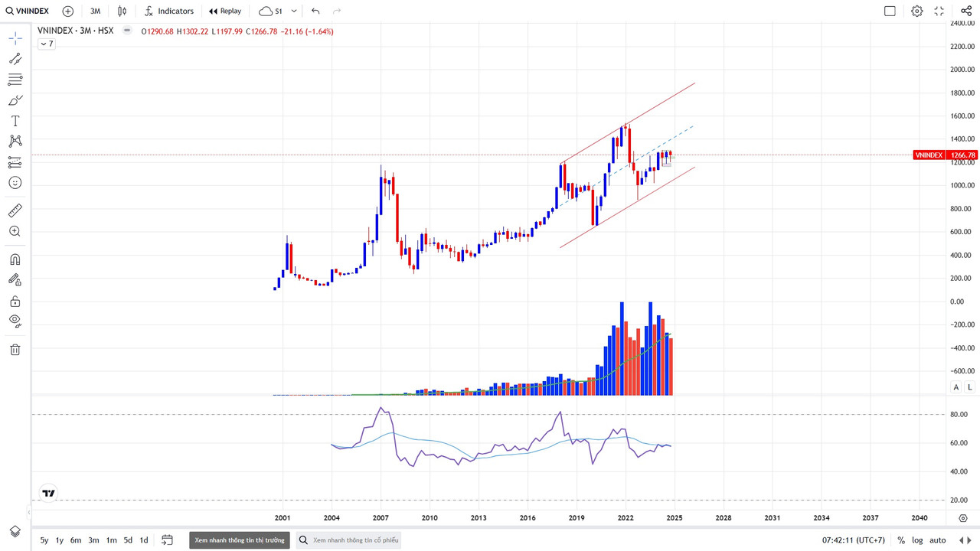Toggle logarithmic scale mode

point(917,540)
